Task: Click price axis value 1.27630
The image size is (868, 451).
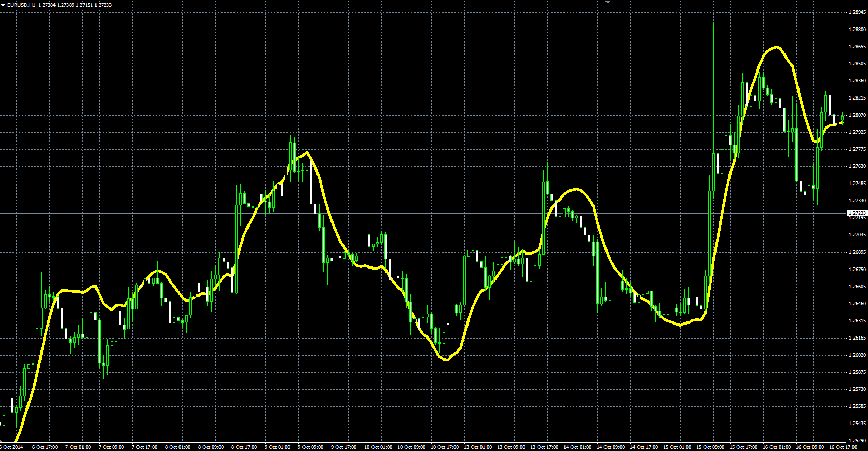Action: [x=857, y=166]
